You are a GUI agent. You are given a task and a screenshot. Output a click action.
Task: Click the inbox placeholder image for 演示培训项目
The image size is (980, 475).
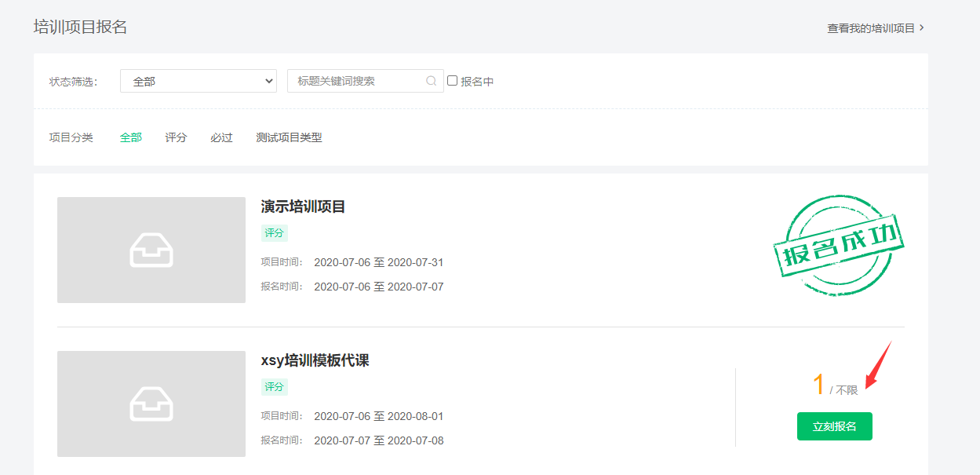coord(151,250)
